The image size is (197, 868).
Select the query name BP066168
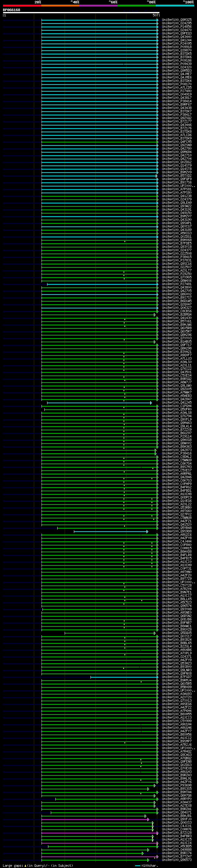[x=11, y=10]
